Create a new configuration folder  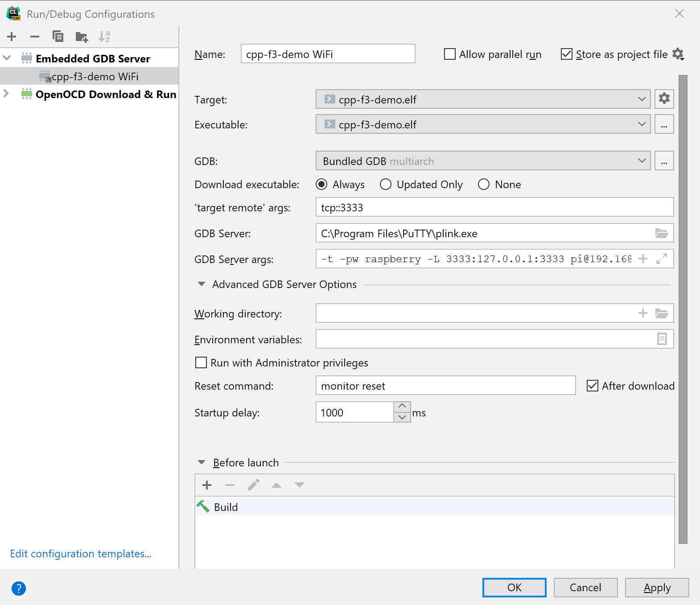pyautogui.click(x=82, y=37)
